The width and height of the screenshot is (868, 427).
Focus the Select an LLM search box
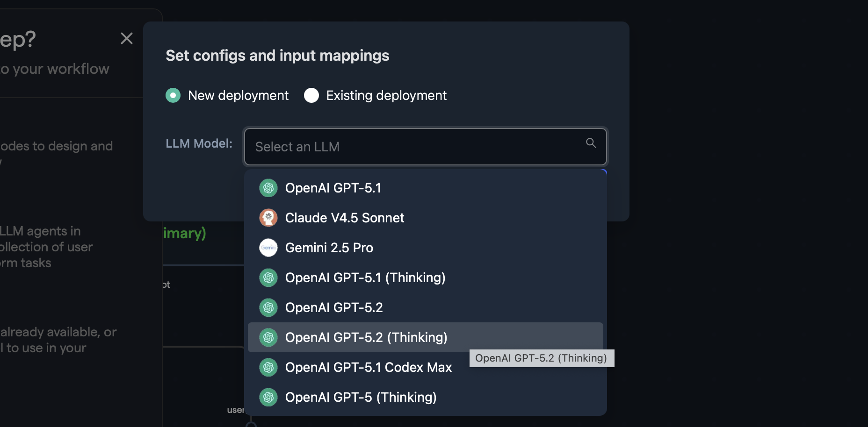tap(412, 147)
